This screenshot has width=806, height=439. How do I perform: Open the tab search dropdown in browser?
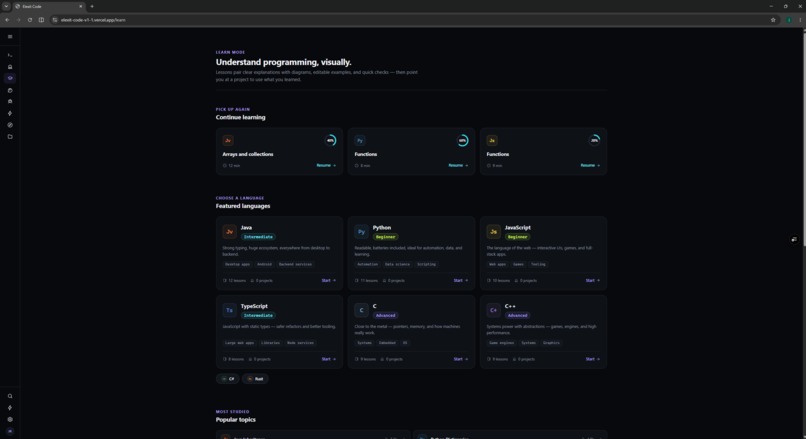6,6
